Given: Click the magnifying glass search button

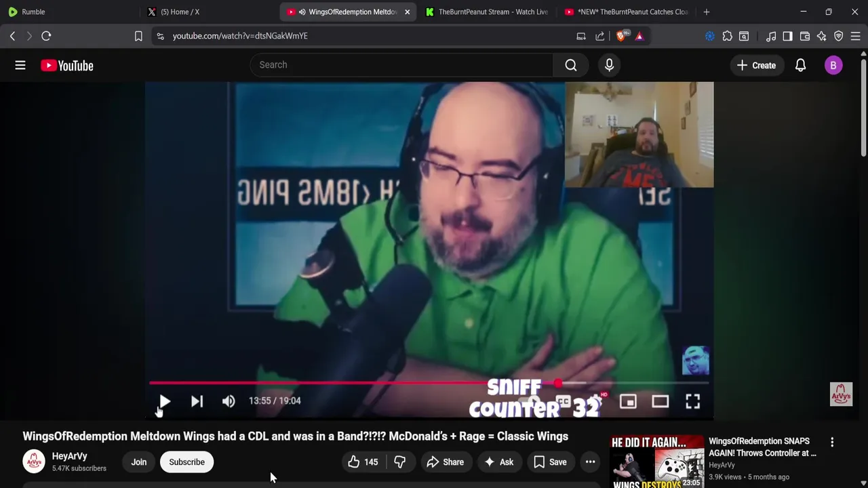Looking at the screenshot, I should click(x=571, y=65).
